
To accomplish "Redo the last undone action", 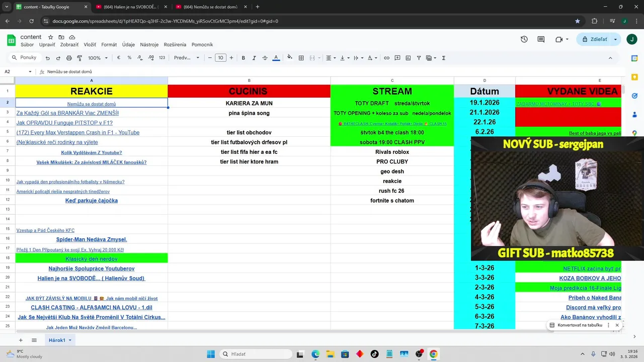I will 58,58.
